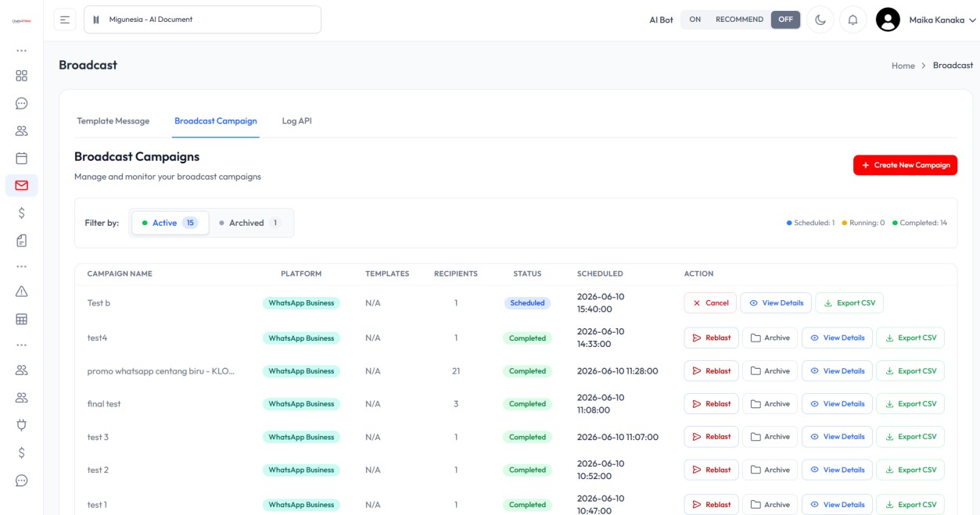The image size is (980, 515).
Task: Click Home in the breadcrumb
Action: pyautogui.click(x=903, y=66)
